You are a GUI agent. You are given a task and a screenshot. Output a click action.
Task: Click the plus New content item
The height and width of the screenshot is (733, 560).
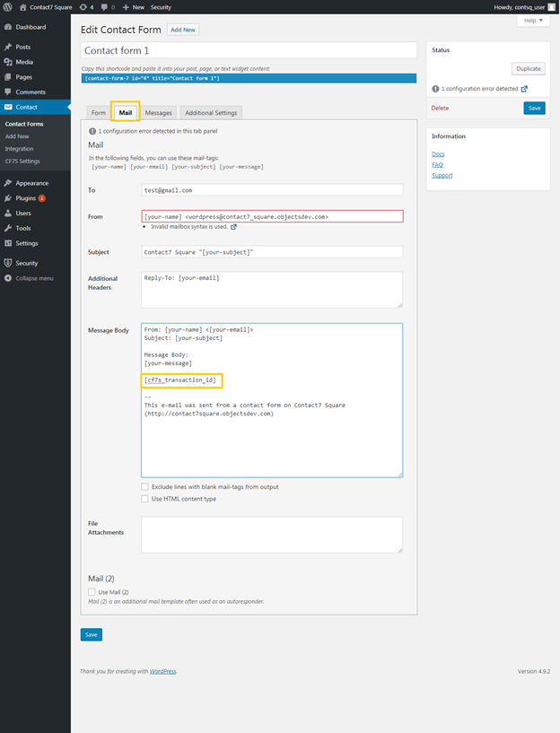click(134, 7)
